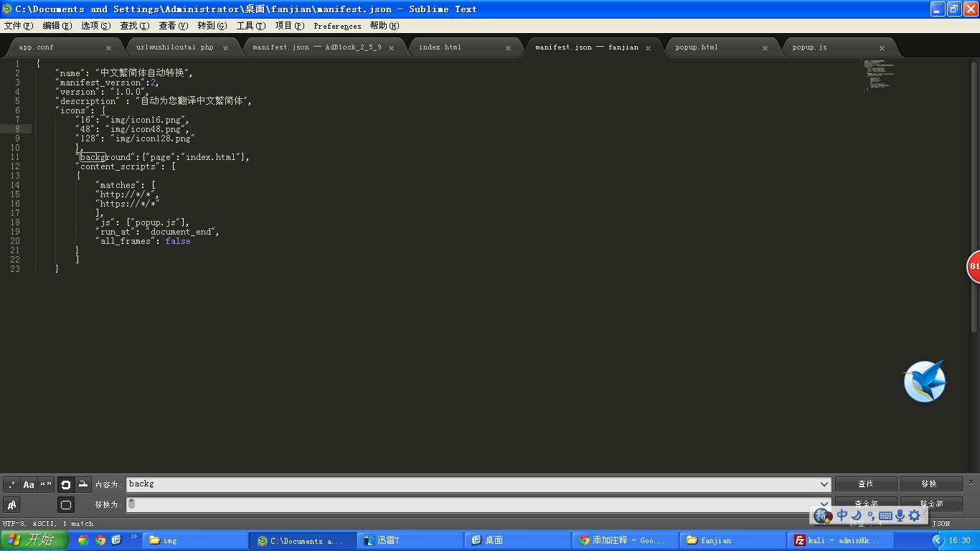This screenshot has width=980, height=551.
Task: Click the 查找 find button
Action: coord(866,484)
